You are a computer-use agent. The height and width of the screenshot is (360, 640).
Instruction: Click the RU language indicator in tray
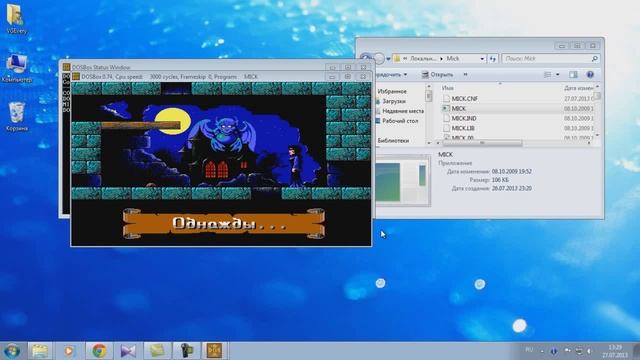pos(529,350)
